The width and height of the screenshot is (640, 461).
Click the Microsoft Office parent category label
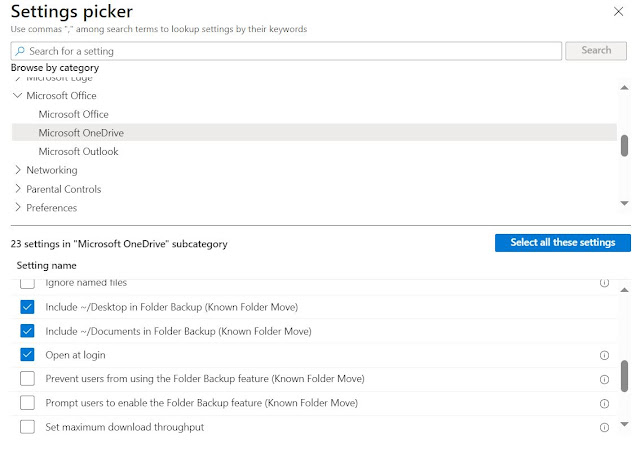click(61, 96)
